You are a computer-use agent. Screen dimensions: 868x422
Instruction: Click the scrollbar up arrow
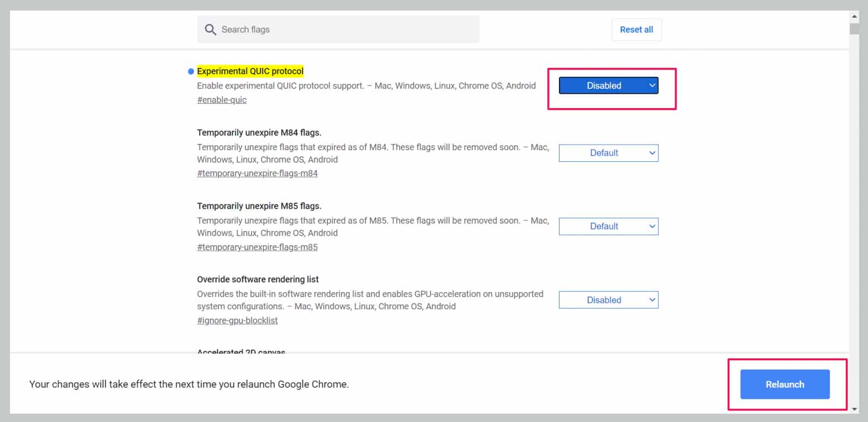coord(854,16)
